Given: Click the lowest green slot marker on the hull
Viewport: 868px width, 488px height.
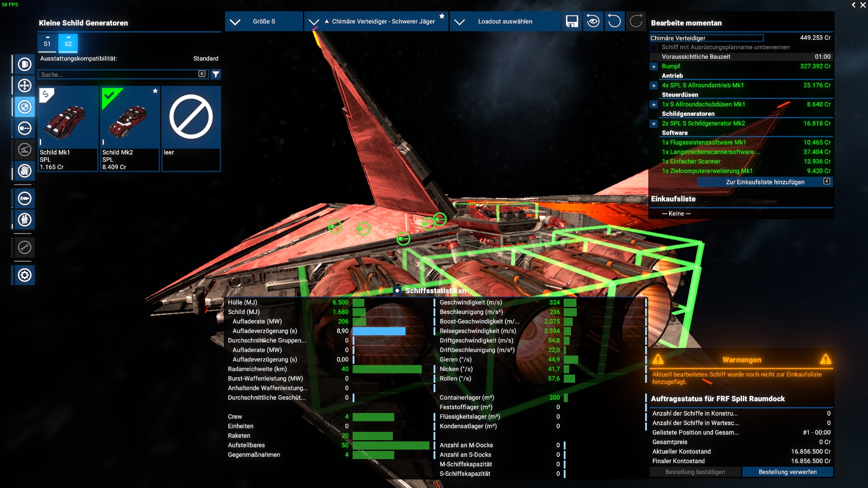Looking at the screenshot, I should pyautogui.click(x=403, y=238).
